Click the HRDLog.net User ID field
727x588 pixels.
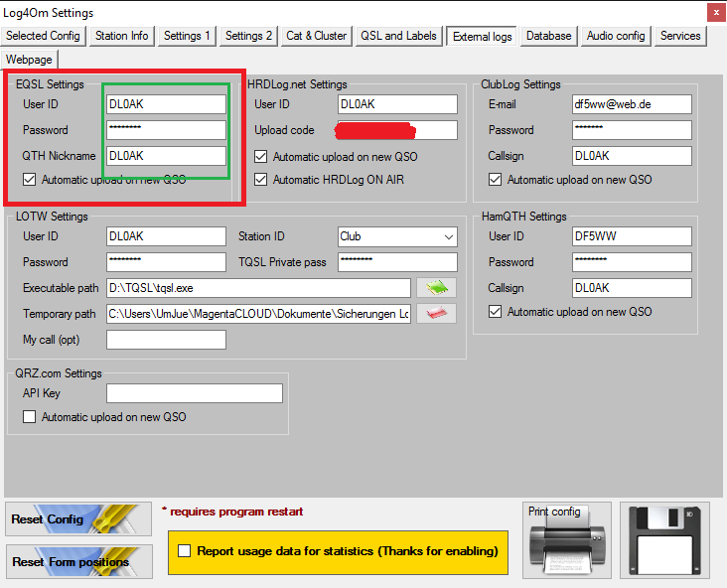397,104
